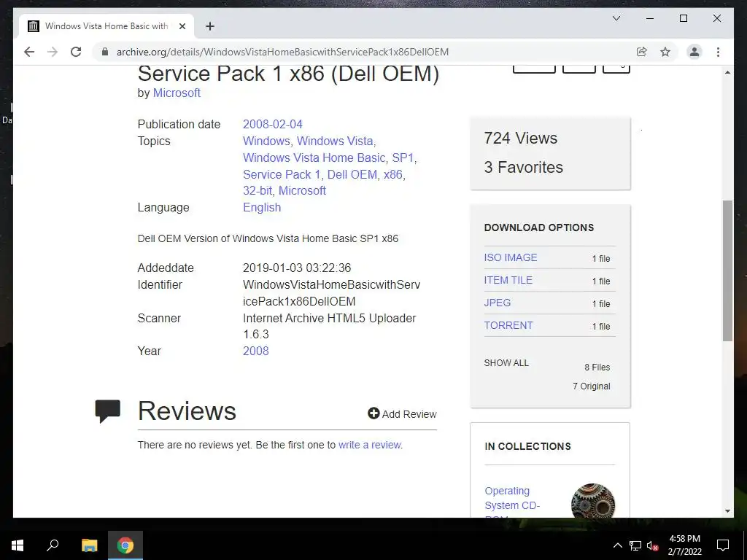Download the JPEG file

pyautogui.click(x=498, y=303)
